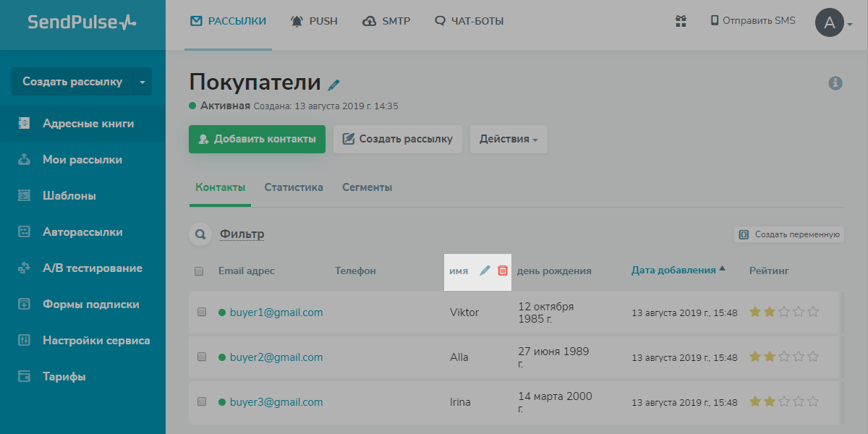Click the SendPulse logo
Screen dimensions: 868x434
[82, 22]
